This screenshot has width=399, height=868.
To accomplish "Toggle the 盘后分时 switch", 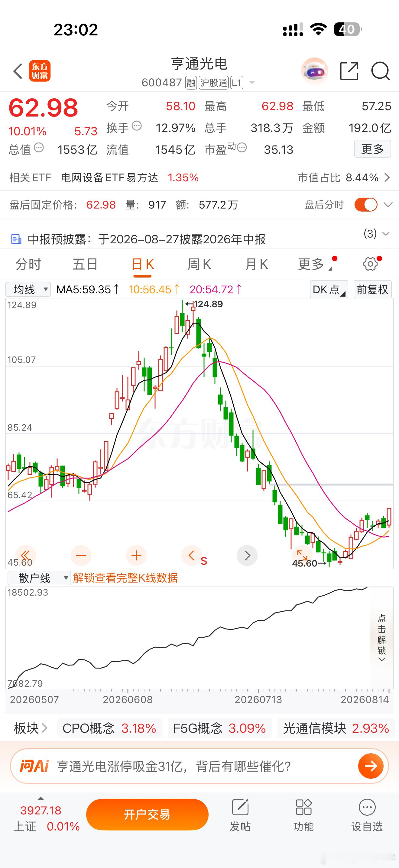I will click(366, 205).
